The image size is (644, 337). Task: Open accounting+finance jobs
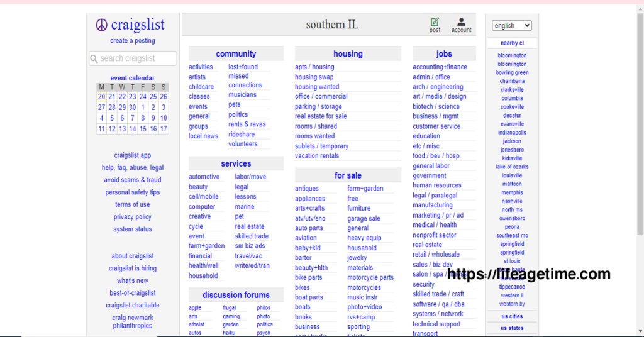pyautogui.click(x=440, y=67)
